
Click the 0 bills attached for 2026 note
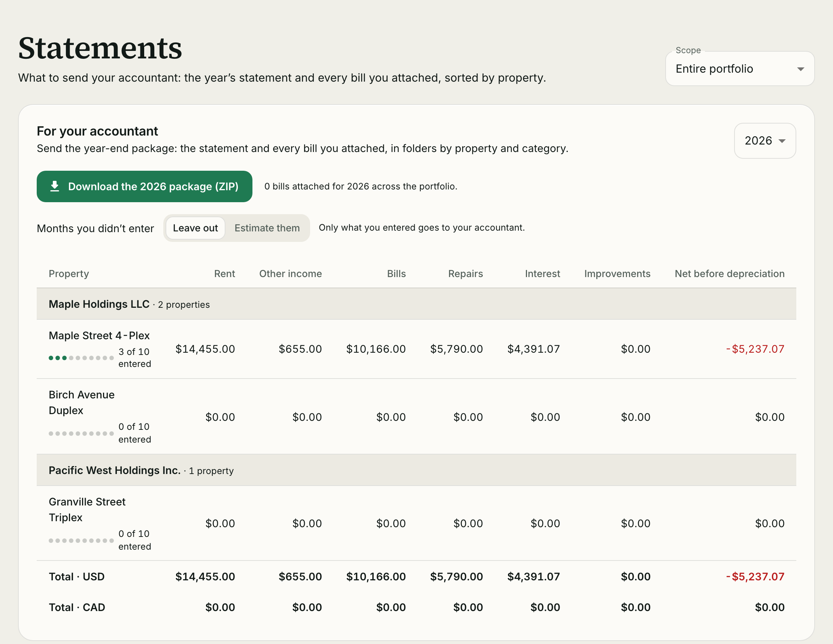(360, 186)
